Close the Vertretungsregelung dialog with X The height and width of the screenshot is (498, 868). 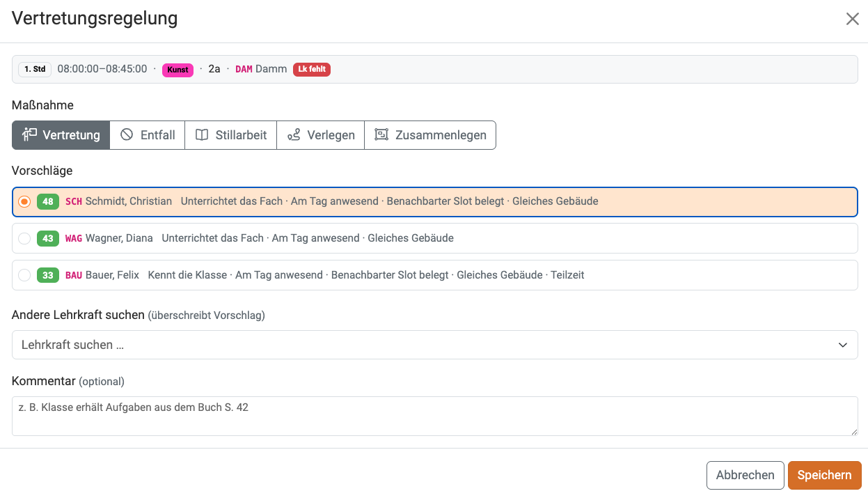point(852,19)
